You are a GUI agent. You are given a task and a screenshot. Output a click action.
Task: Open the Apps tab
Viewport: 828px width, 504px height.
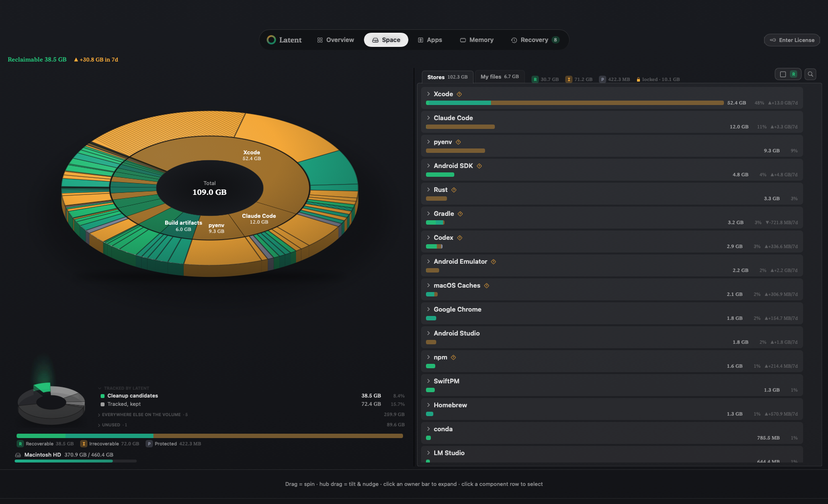pos(430,40)
